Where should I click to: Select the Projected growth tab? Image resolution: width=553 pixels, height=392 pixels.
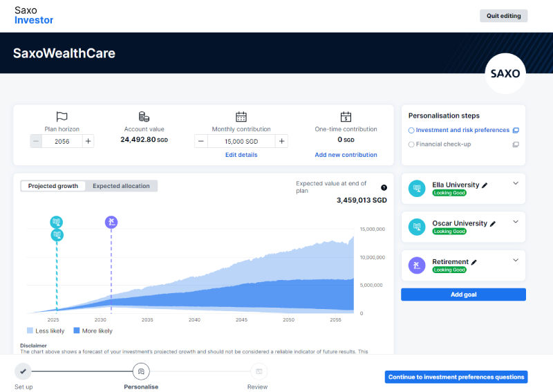(x=53, y=186)
